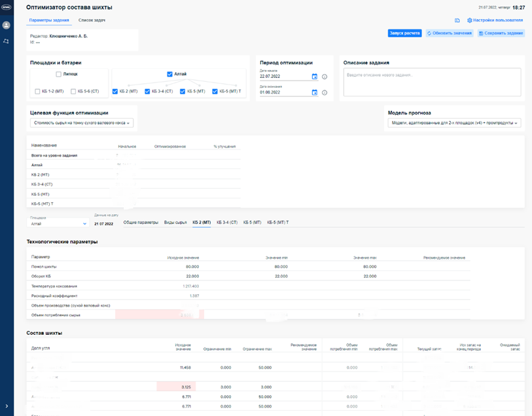
Task: Open the Площадка Алтай dropdown
Action: (x=58, y=223)
